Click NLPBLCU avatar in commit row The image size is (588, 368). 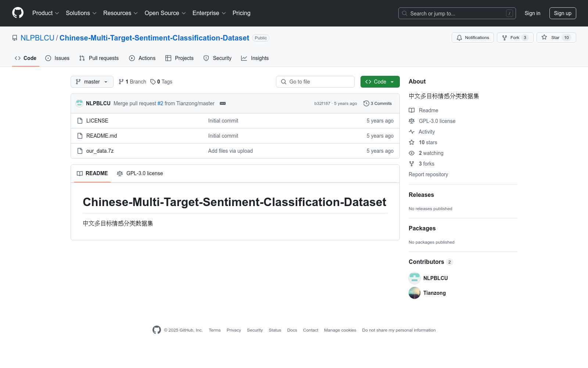point(79,103)
